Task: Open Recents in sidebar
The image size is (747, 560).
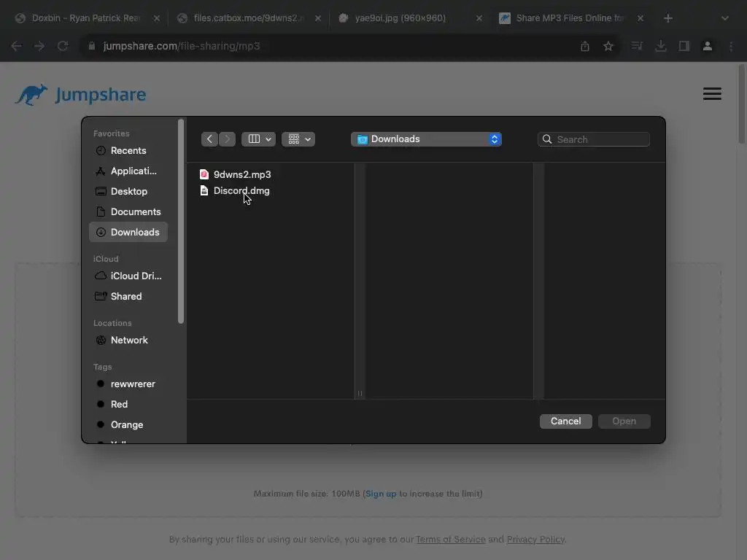Action: 128,150
